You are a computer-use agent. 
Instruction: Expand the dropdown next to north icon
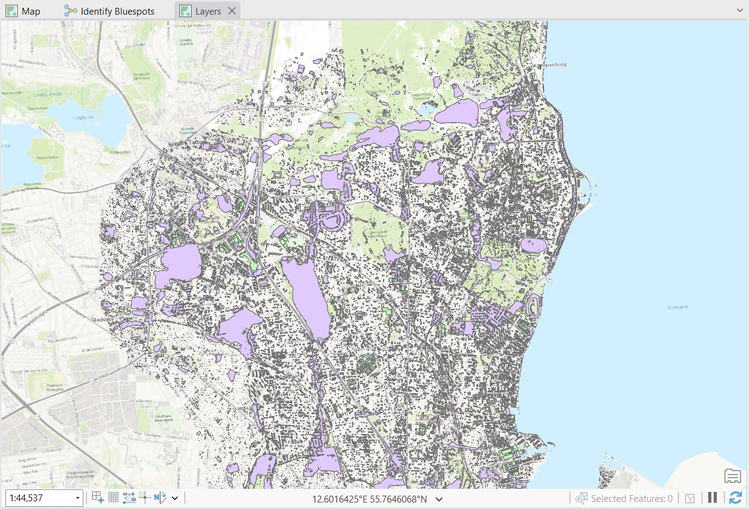[x=175, y=498]
